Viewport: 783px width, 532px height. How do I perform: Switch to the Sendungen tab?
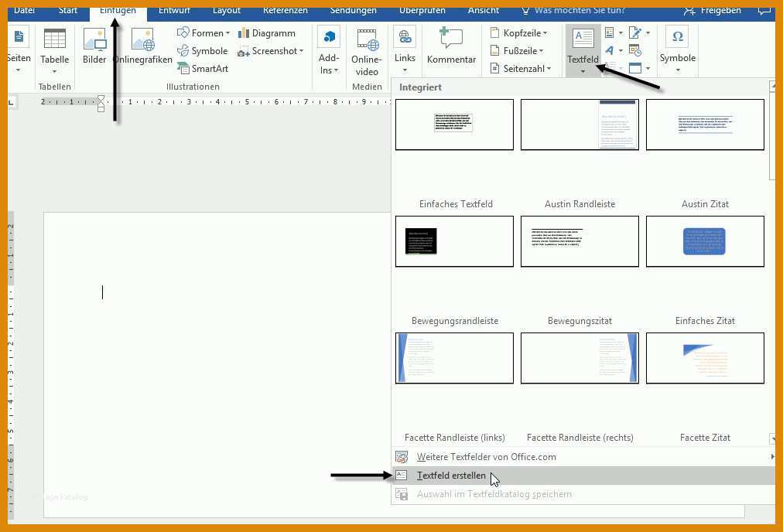[353, 11]
